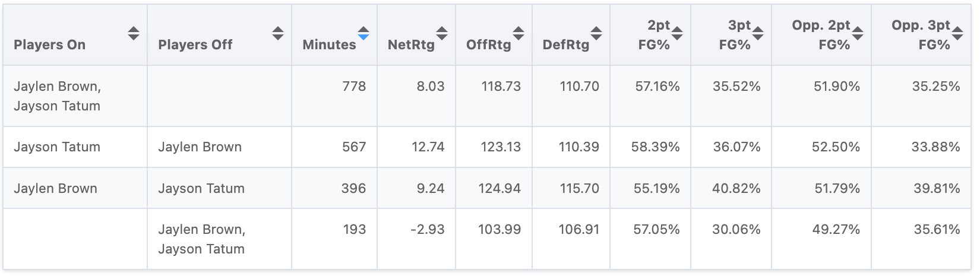Click the Minutes header label
The image size is (980, 279).
(x=329, y=45)
